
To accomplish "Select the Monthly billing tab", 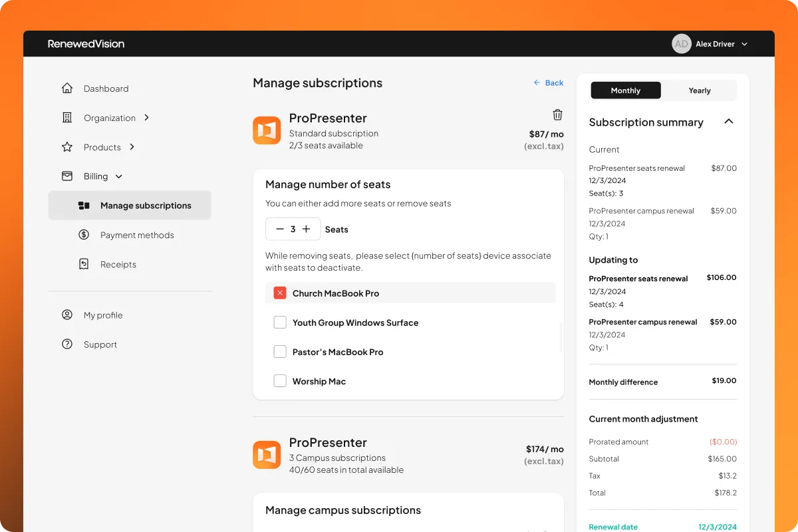I will [625, 89].
